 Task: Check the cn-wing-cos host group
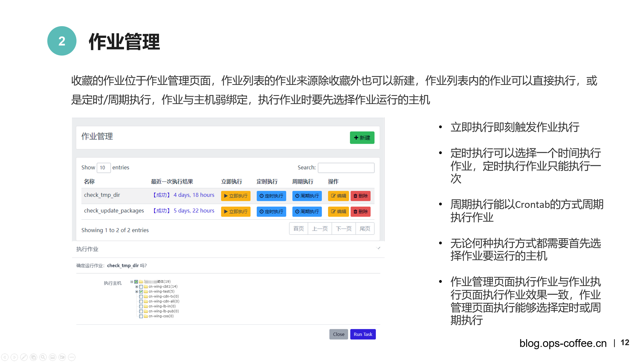(x=141, y=316)
